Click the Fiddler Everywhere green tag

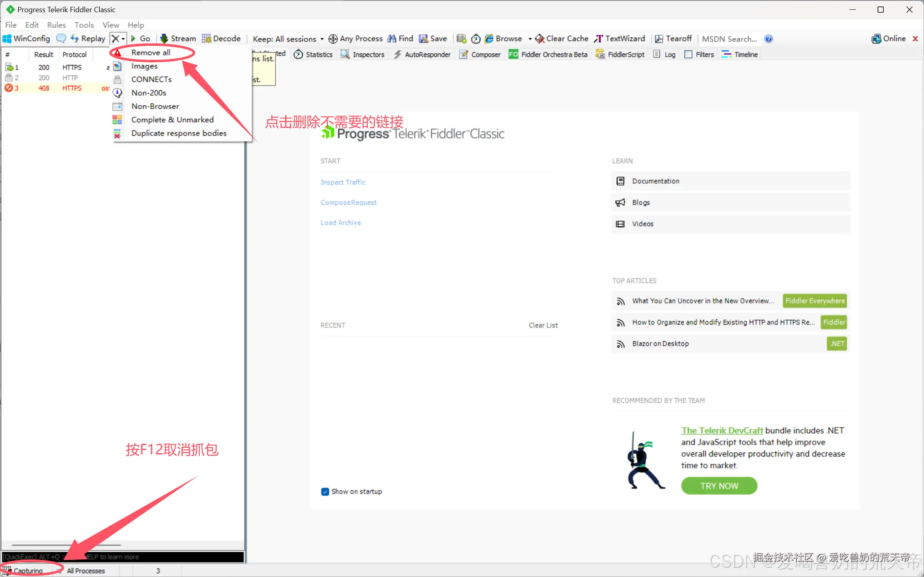(815, 301)
